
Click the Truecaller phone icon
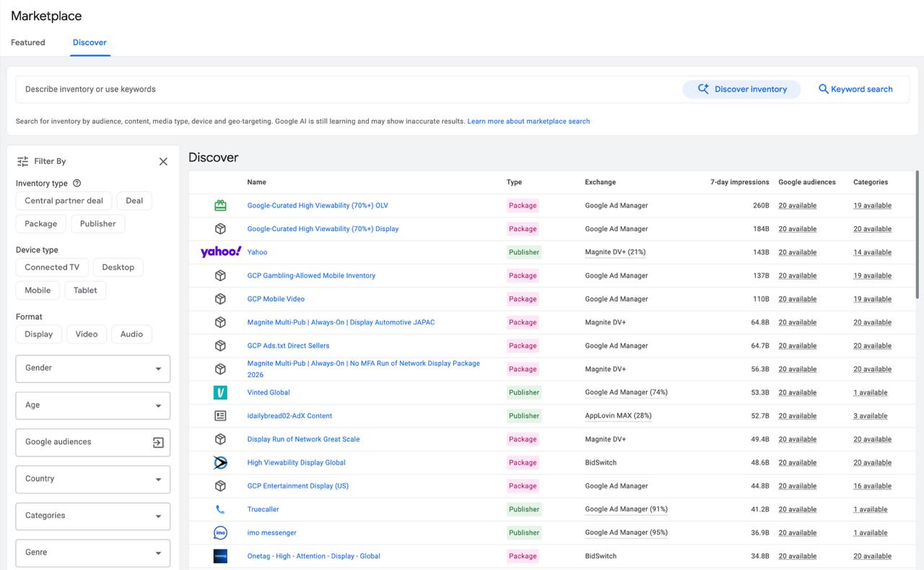pyautogui.click(x=221, y=509)
